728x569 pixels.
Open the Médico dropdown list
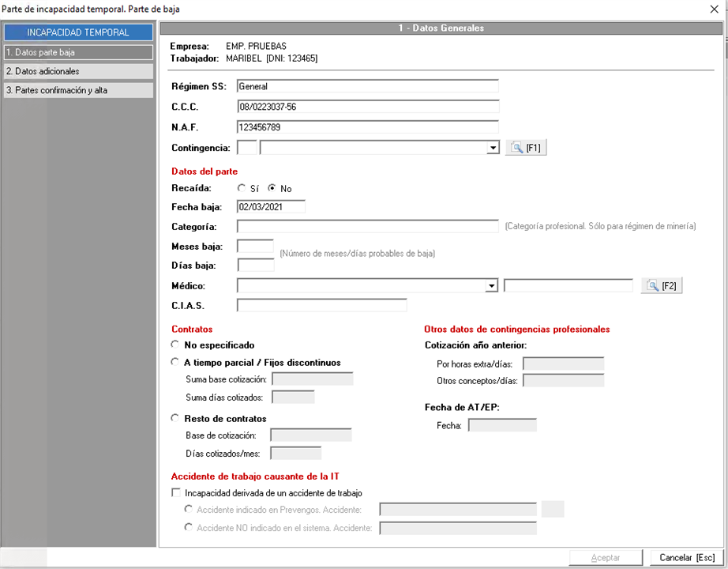coord(493,286)
